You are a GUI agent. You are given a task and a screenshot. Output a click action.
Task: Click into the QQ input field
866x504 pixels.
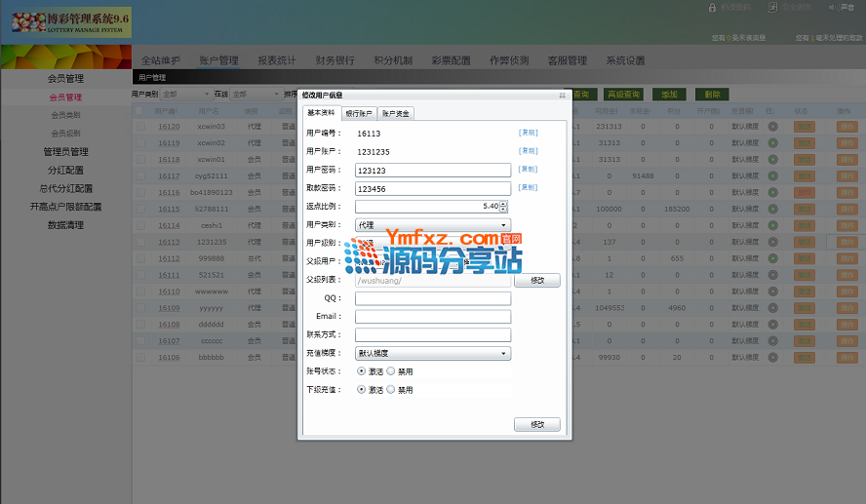433,299
